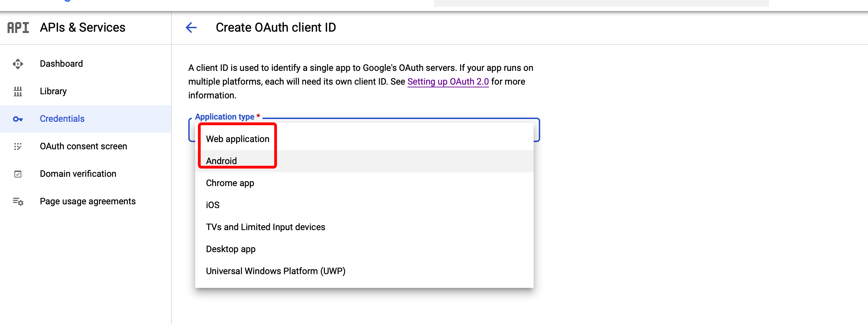This screenshot has width=868, height=324.
Task: Select iOS as the application type
Action: click(212, 205)
